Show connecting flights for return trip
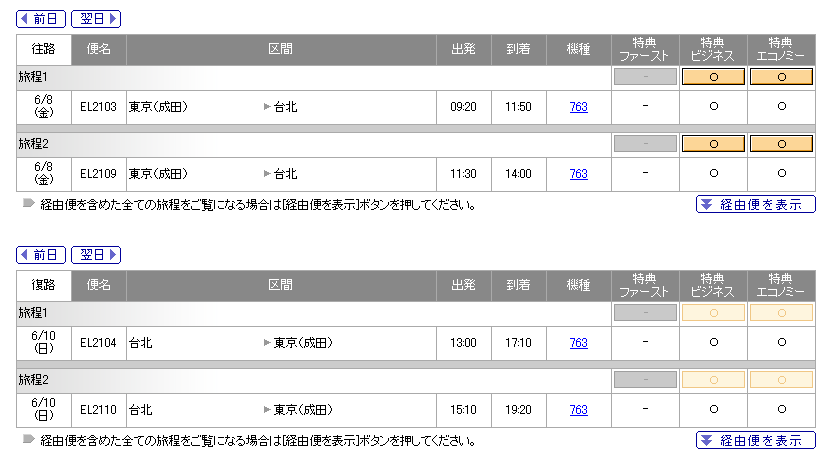 tap(755, 440)
